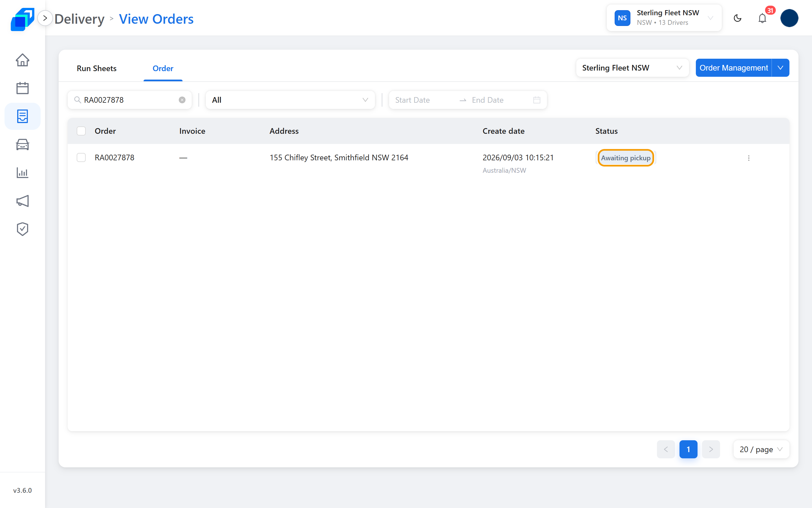This screenshot has height=508, width=812.
Task: Click address 155 Chifley Street, Smithfield
Action: tap(339, 157)
